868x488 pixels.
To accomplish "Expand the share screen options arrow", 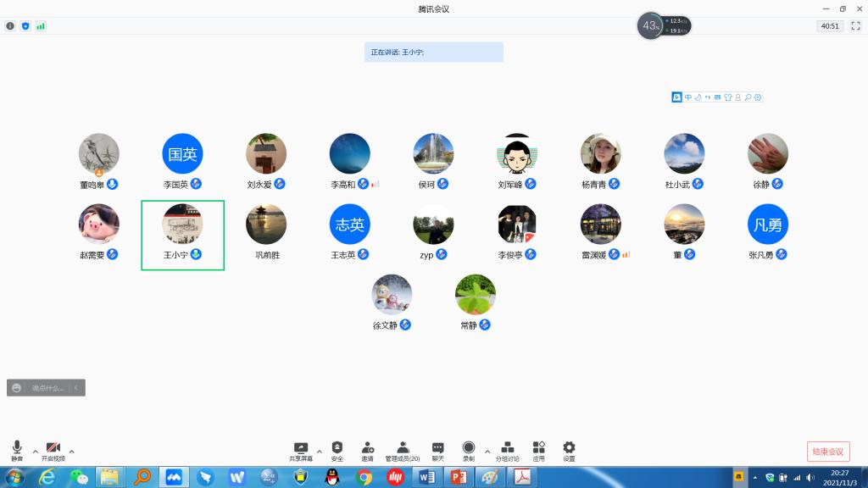I will pyautogui.click(x=319, y=451).
